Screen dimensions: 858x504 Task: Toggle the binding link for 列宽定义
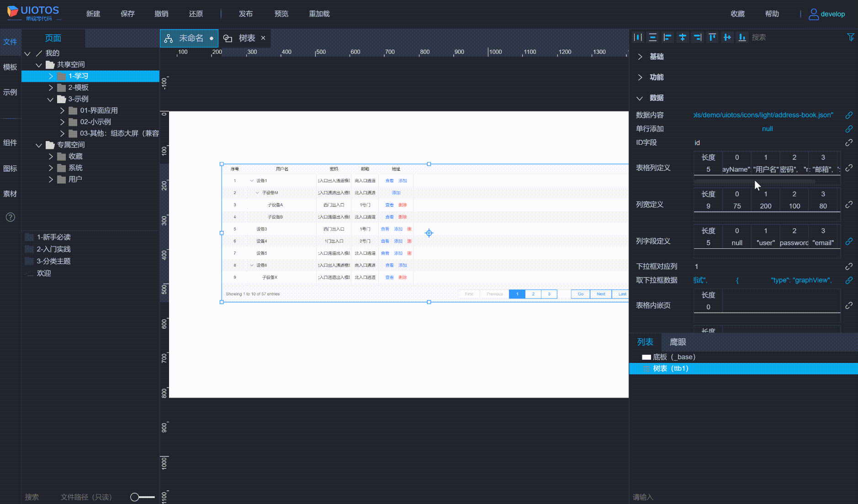[x=848, y=205]
